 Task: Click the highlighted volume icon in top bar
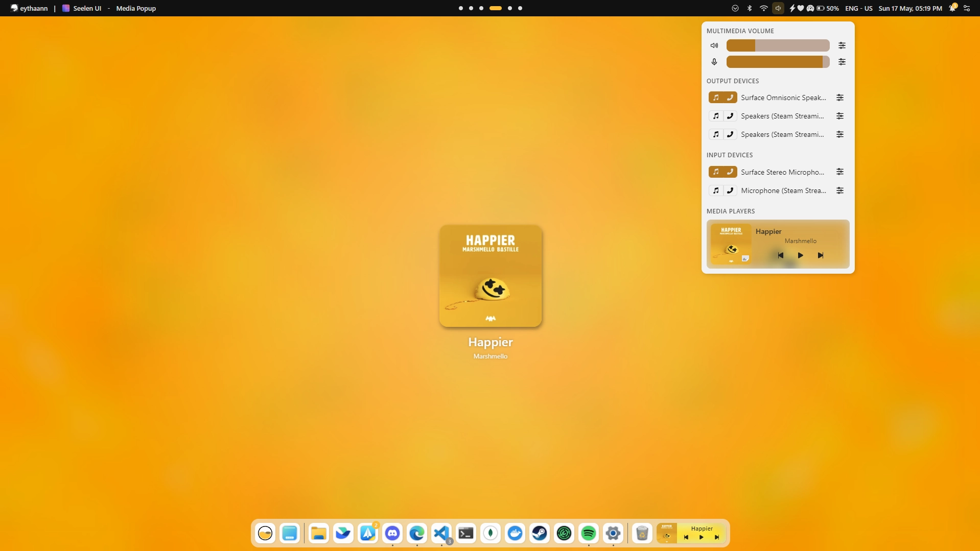[778, 8]
